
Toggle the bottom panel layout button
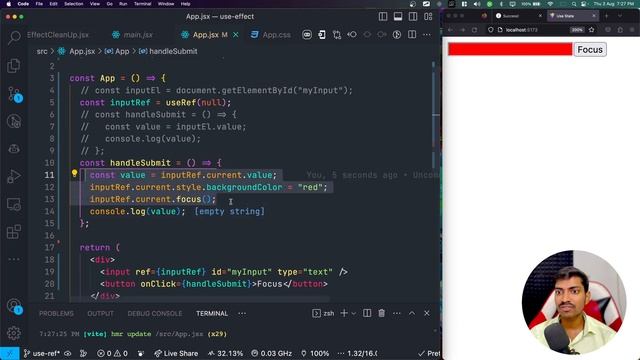point(398,17)
